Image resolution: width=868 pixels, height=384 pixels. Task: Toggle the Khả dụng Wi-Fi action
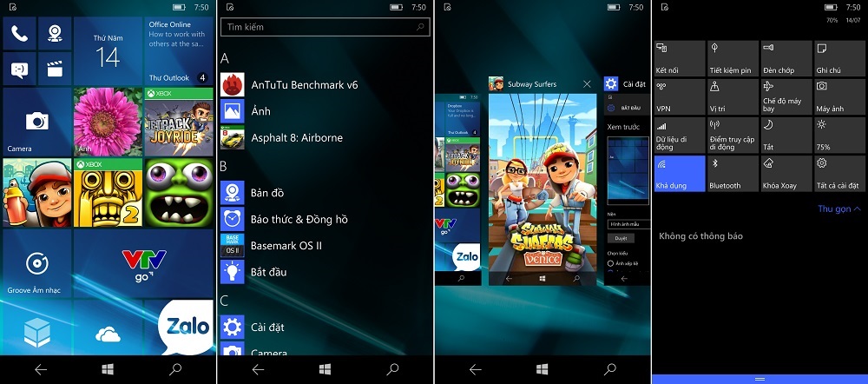(680, 174)
